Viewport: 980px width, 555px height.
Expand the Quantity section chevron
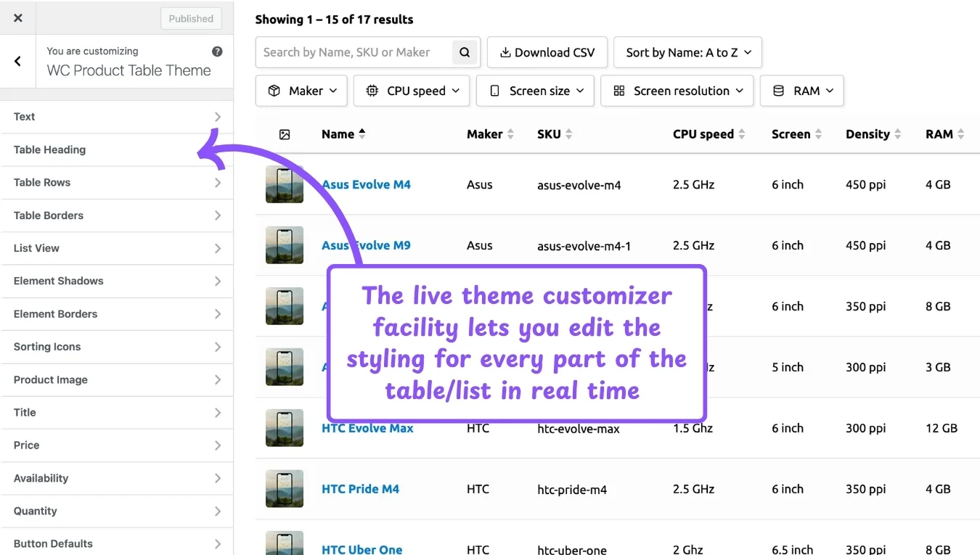218,511
